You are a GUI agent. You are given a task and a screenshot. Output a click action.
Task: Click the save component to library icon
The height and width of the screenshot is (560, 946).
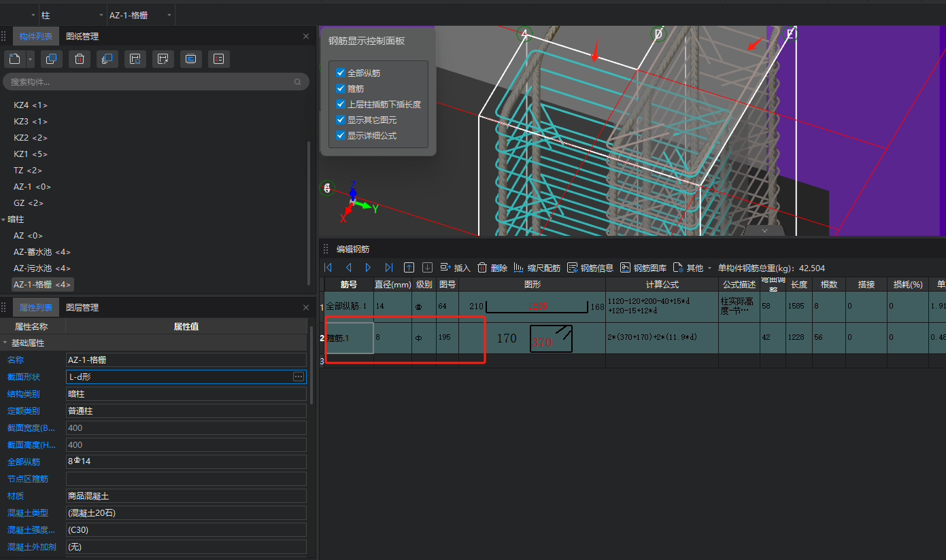coord(135,59)
